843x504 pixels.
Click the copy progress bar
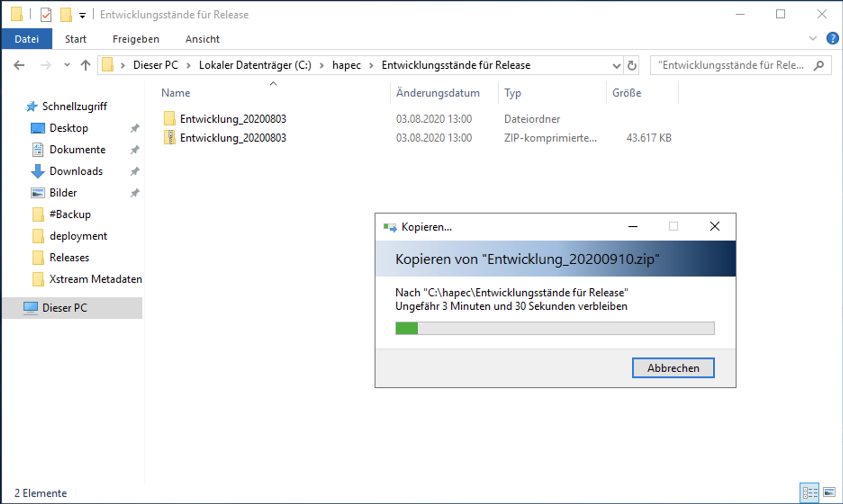[555, 328]
